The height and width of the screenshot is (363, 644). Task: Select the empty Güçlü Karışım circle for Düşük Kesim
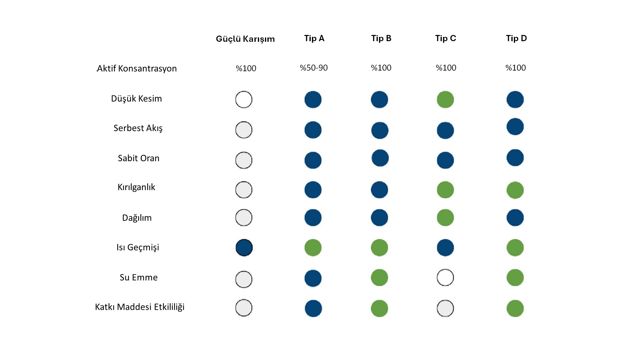click(x=244, y=100)
